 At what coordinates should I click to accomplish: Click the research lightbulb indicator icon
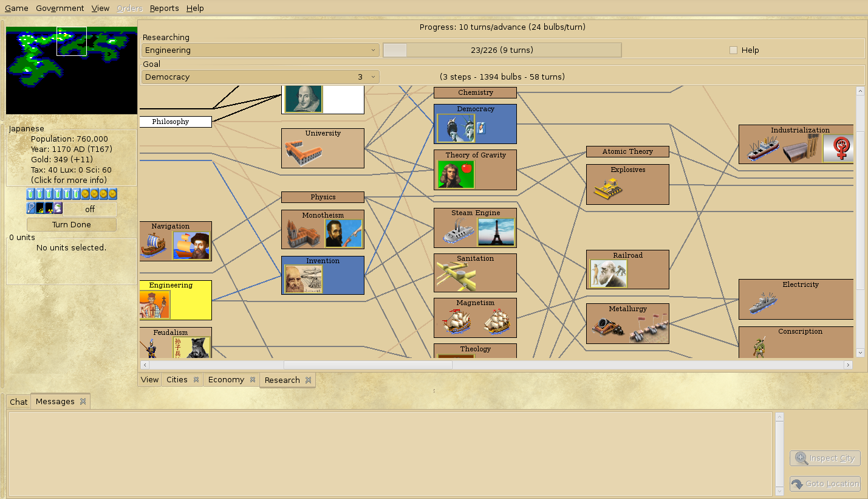pyautogui.click(x=32, y=208)
